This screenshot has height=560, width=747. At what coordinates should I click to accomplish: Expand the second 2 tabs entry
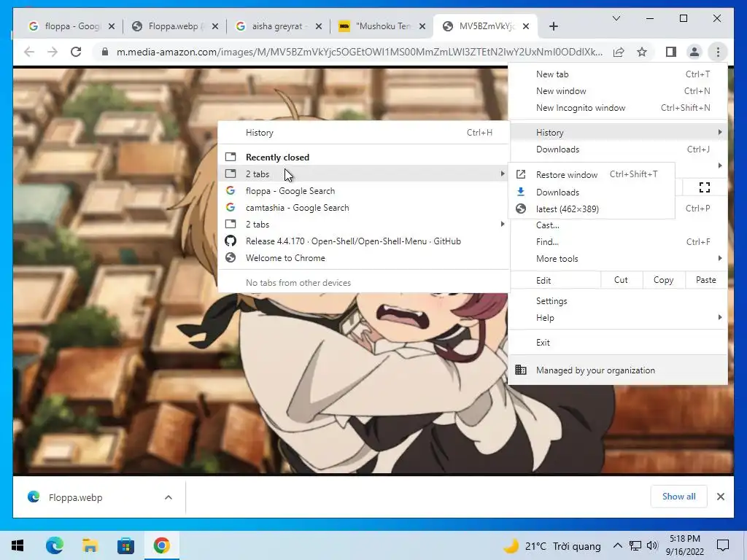[x=364, y=225]
